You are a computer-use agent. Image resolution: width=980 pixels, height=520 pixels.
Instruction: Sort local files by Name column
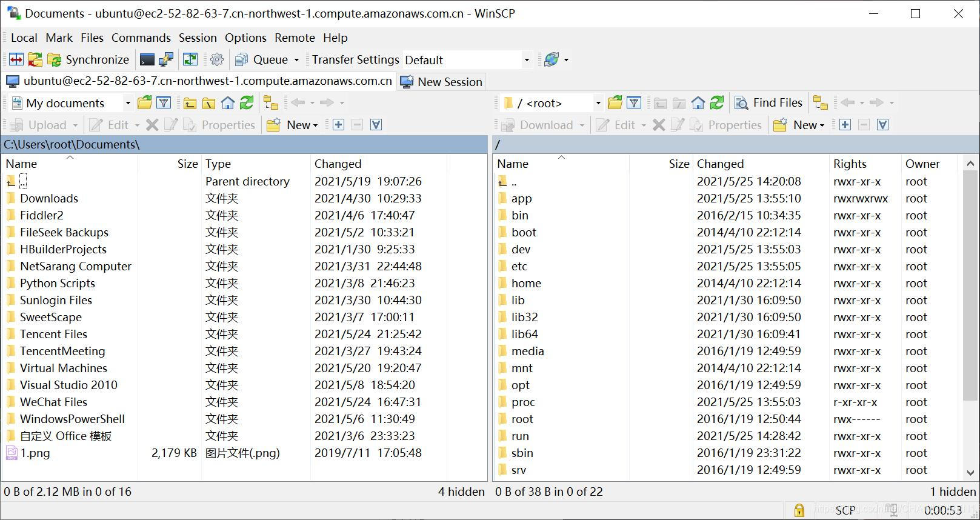(x=70, y=164)
